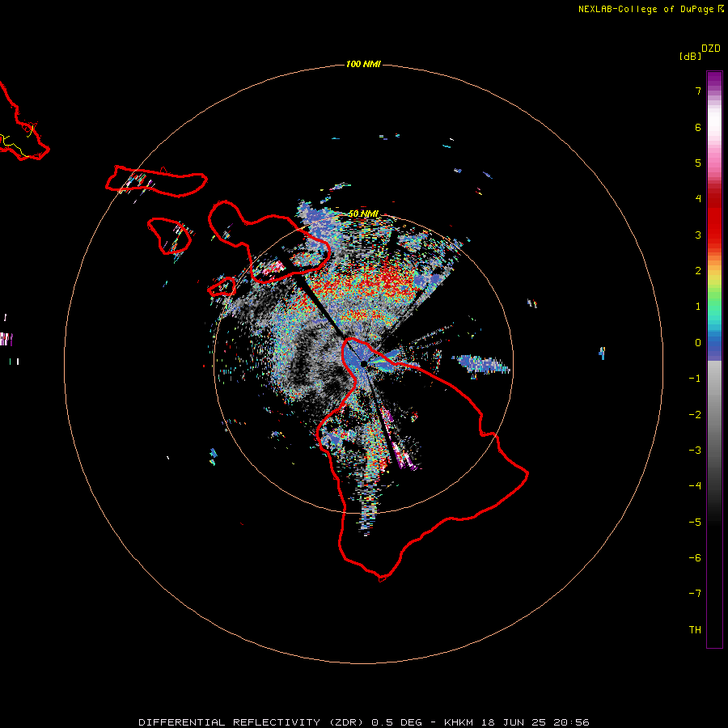Image resolution: width=728 pixels, height=728 pixels.
Task: Click the TH threshold label
Action: [x=695, y=630]
